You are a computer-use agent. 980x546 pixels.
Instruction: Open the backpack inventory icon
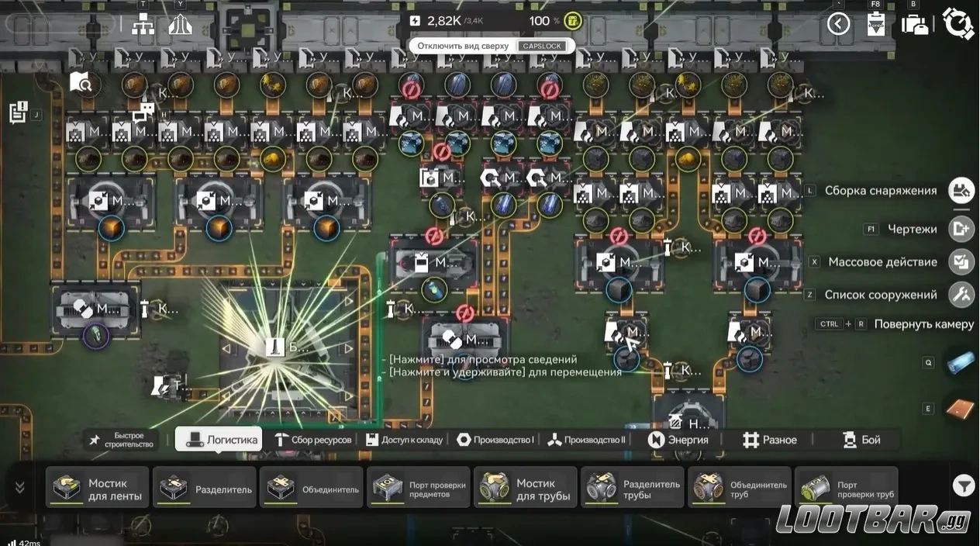[915, 23]
